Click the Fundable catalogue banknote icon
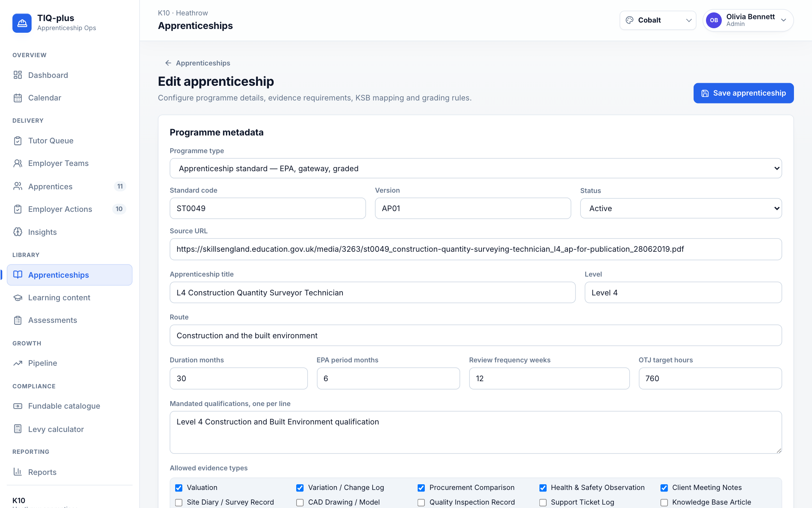Image resolution: width=812 pixels, height=508 pixels. point(18,406)
